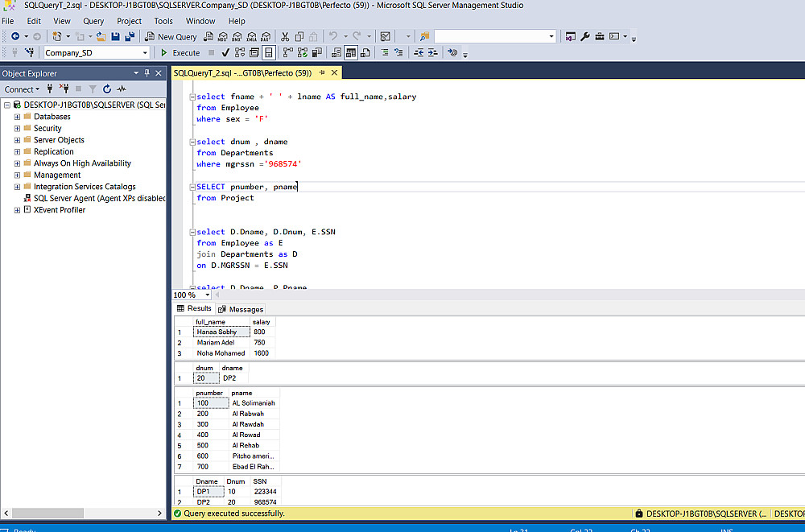805x532 pixels.
Task: Click the Disconnect plug icon in Object Explorer
Action: point(64,89)
